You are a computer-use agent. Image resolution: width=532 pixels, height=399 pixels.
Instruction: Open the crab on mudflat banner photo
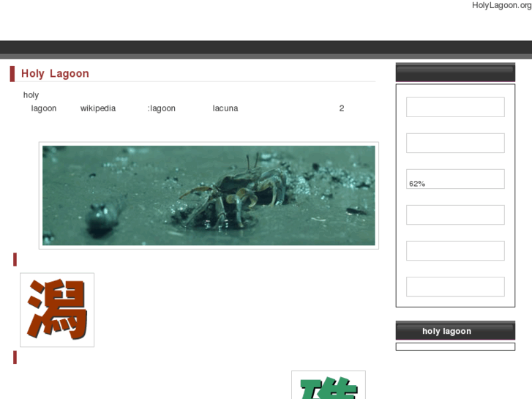point(209,195)
